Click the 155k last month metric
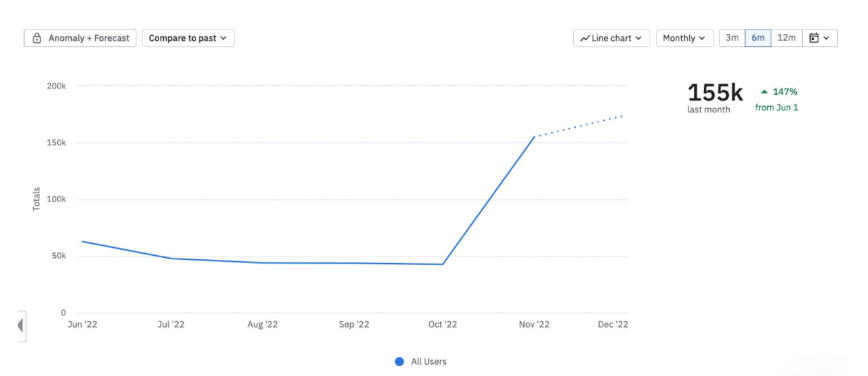Screen dimensions: 868x376 point(715,94)
